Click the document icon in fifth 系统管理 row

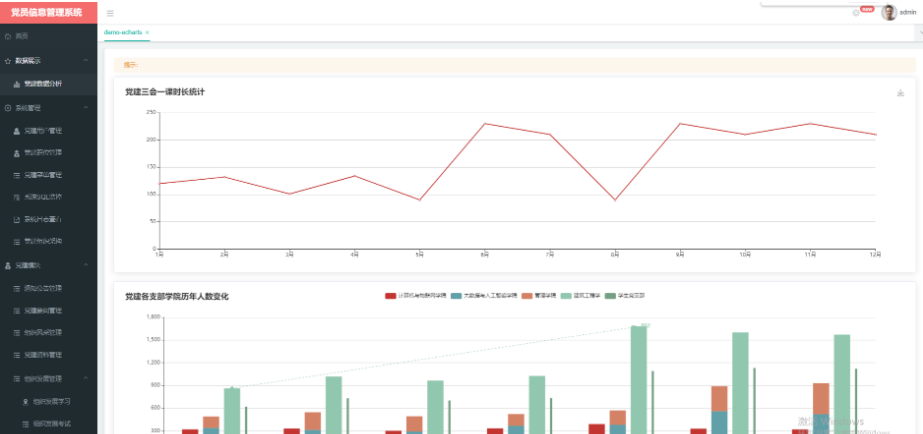16,219
